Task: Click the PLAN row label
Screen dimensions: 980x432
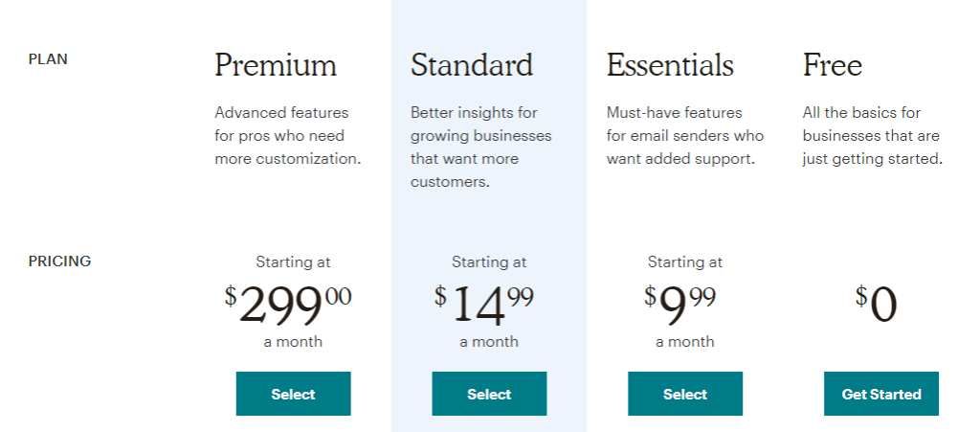Action: pos(48,58)
